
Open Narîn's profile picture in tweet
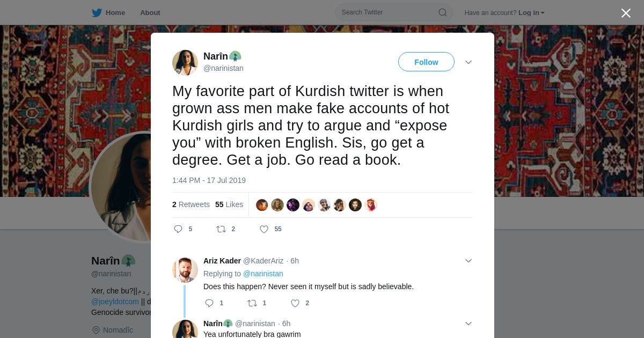click(x=185, y=63)
